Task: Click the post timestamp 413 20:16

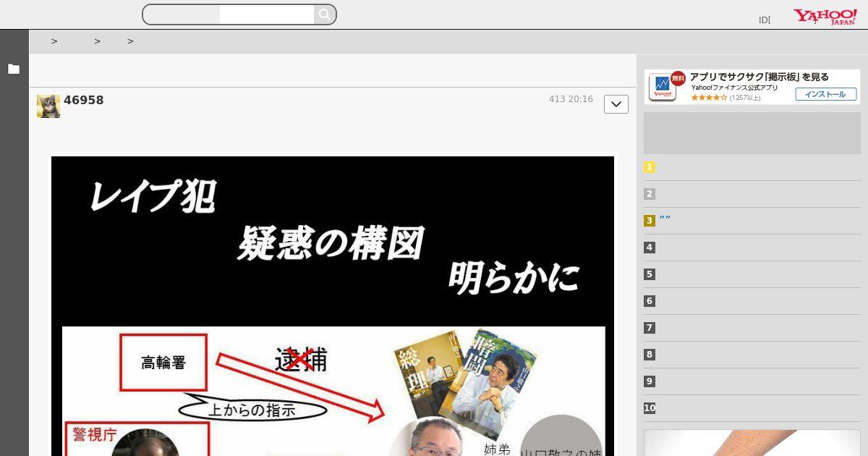Action: 571,99
